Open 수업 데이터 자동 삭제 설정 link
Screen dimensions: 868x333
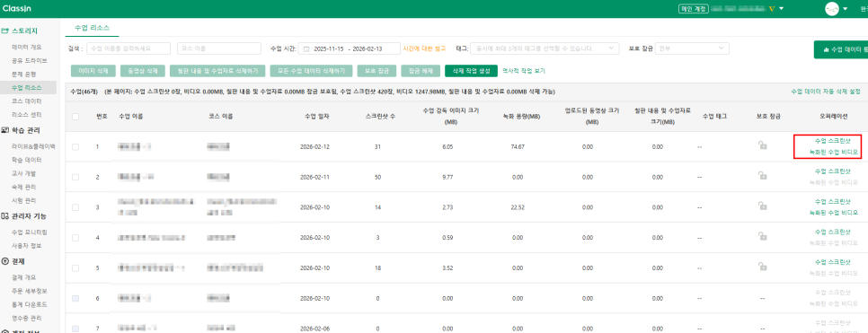tap(826, 92)
